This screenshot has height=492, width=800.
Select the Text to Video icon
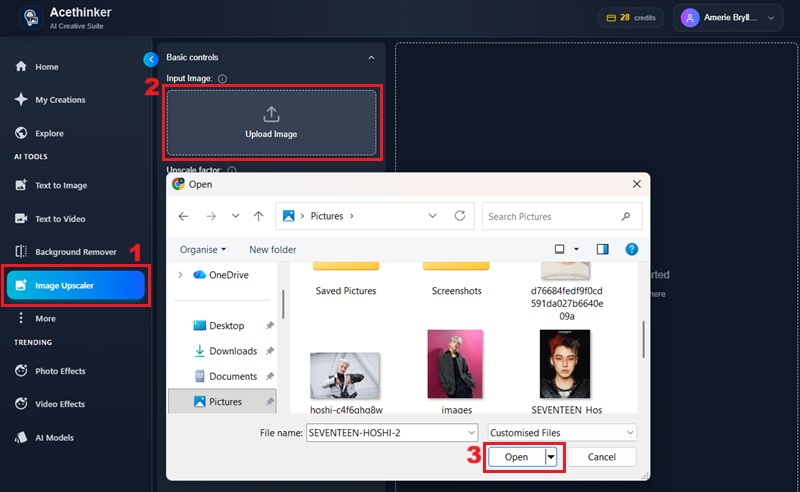(x=21, y=218)
